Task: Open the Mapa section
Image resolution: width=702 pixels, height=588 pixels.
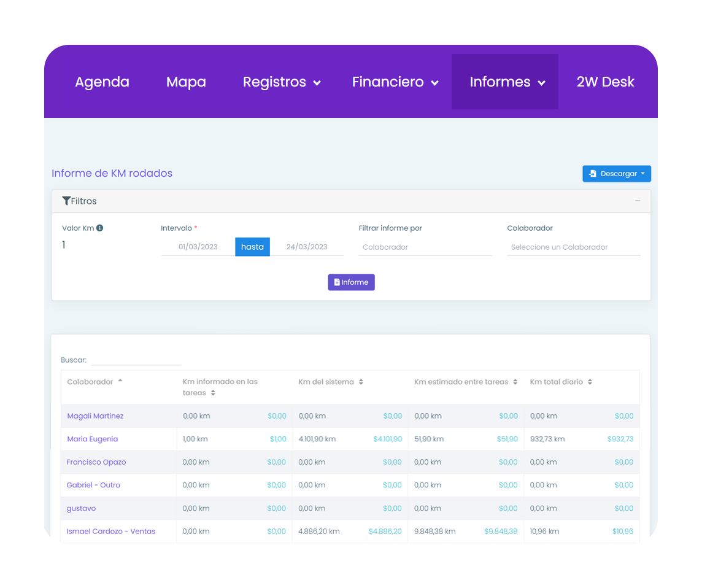Action: [186, 82]
